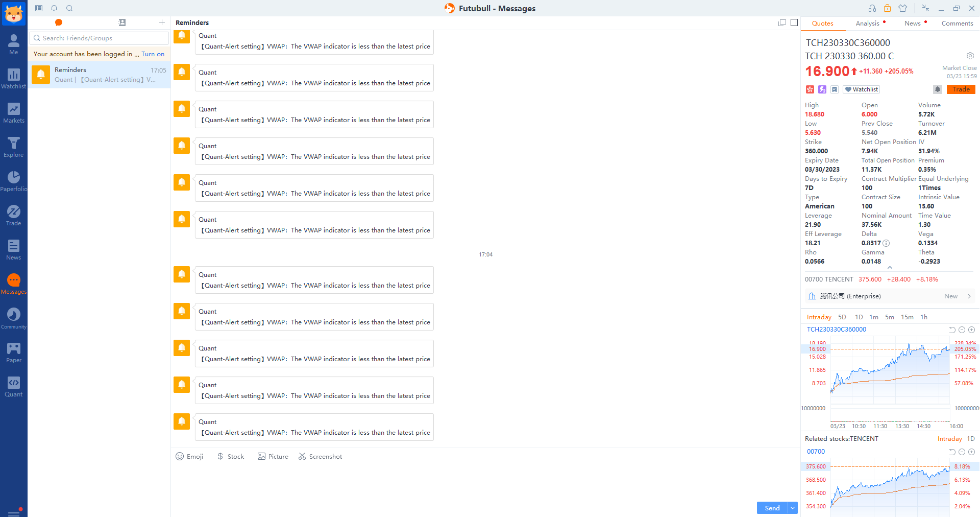
Task: Toggle the Watchlist heart button
Action: coord(861,89)
